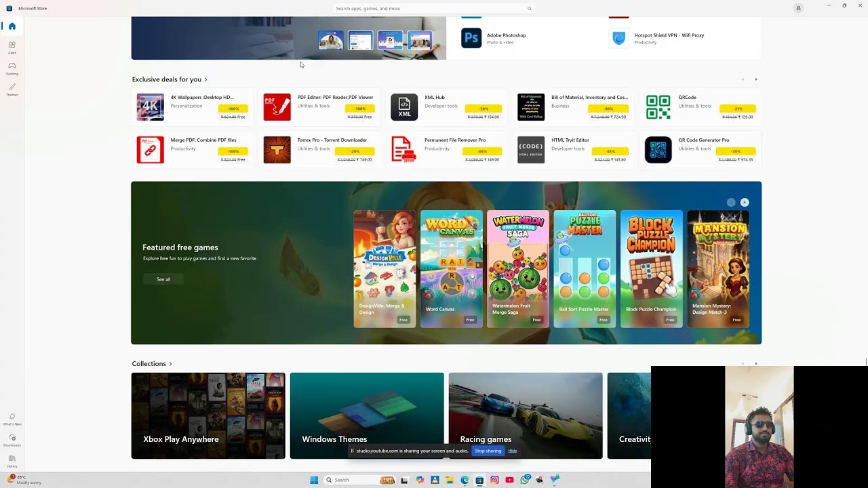Viewport: 868px width, 488px height.
Task: Open Torrex Pro app icon
Action: [277, 150]
